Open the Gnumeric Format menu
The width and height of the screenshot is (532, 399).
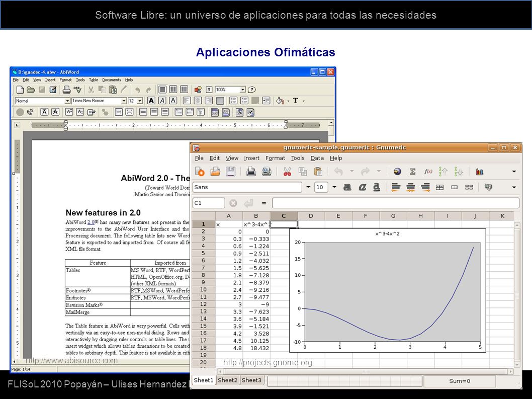tap(275, 158)
